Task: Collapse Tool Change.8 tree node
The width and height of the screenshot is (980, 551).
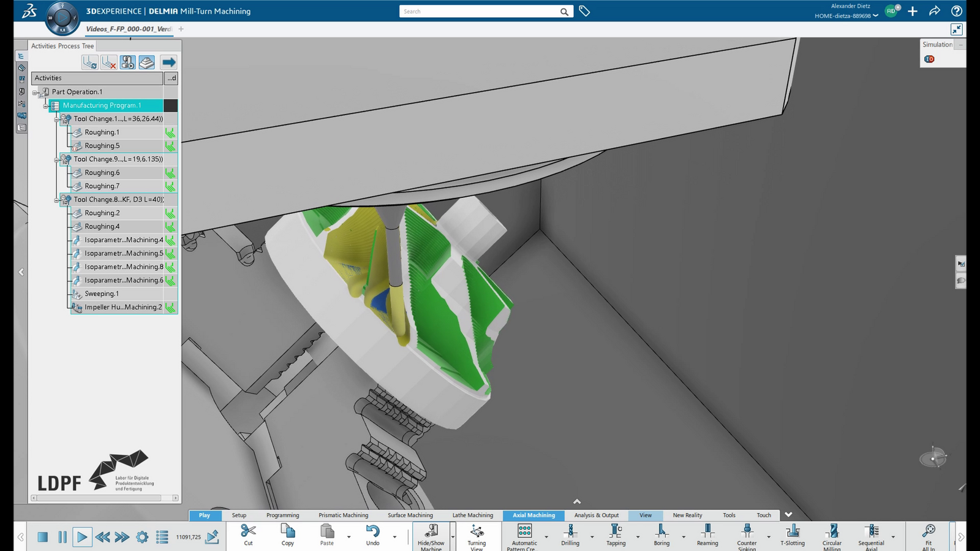Action: [57, 200]
